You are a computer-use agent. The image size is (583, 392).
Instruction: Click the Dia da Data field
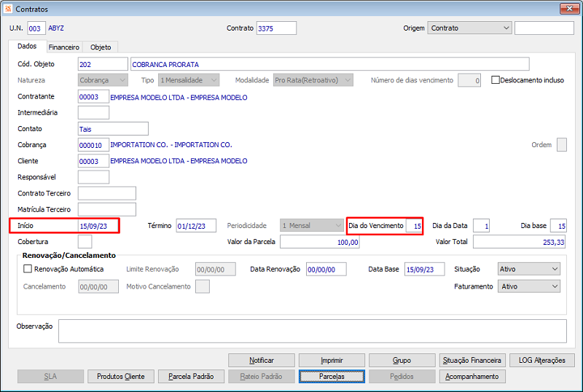pyautogui.click(x=481, y=226)
